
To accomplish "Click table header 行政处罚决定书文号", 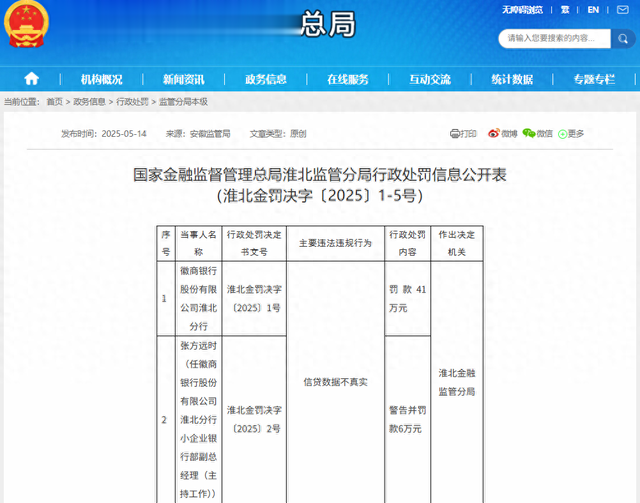I will click(254, 243).
